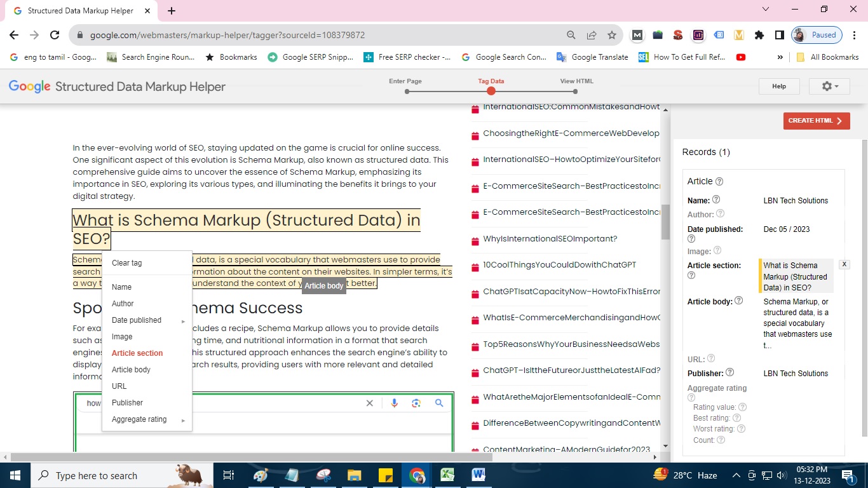
Task: Click the bookmark star in the address bar
Action: point(612,36)
